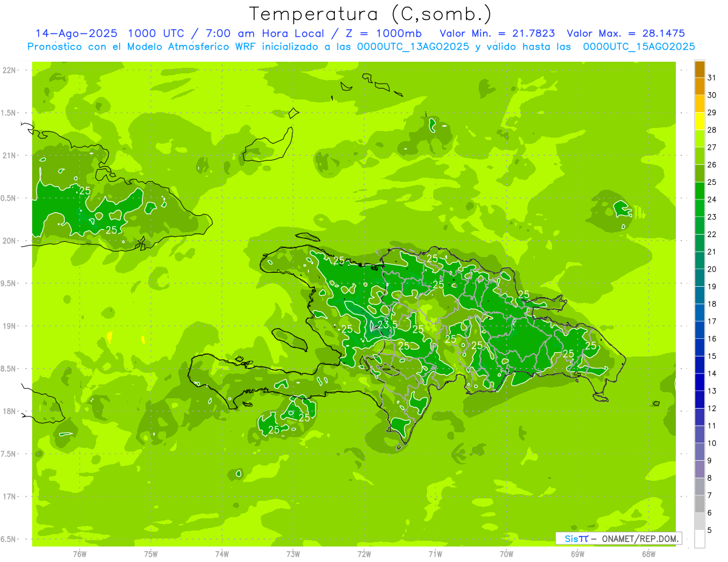Click the white legend swatch below the 5 label
Image resolution: width=728 pixels, height=562 pixels.
(x=699, y=539)
